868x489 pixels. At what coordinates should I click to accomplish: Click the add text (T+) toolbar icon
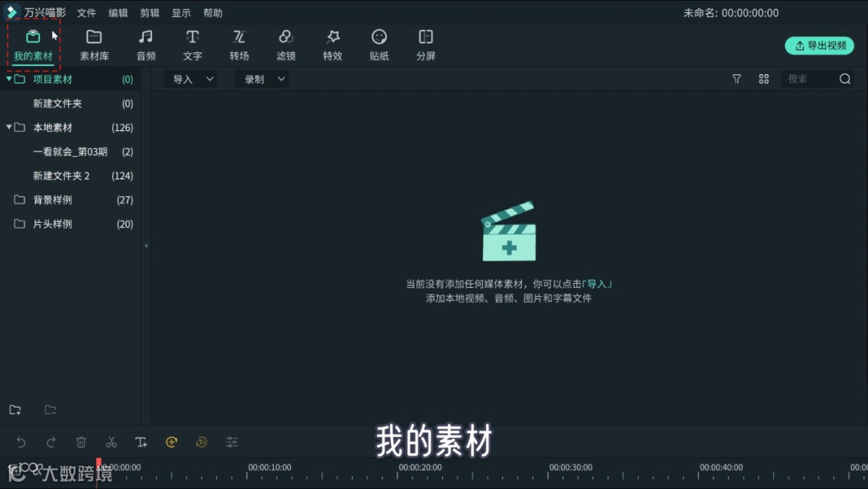141,442
